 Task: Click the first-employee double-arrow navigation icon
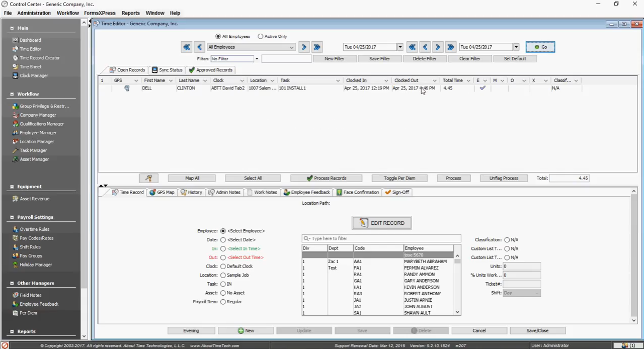click(186, 47)
